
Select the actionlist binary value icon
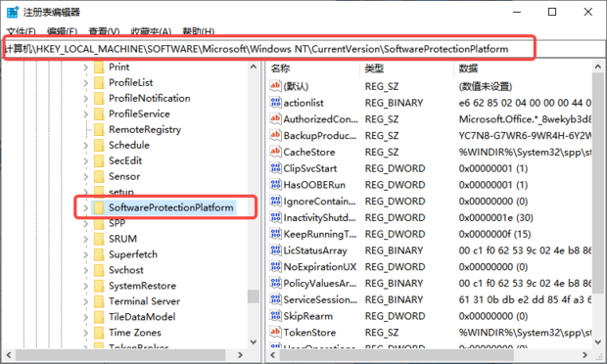275,103
